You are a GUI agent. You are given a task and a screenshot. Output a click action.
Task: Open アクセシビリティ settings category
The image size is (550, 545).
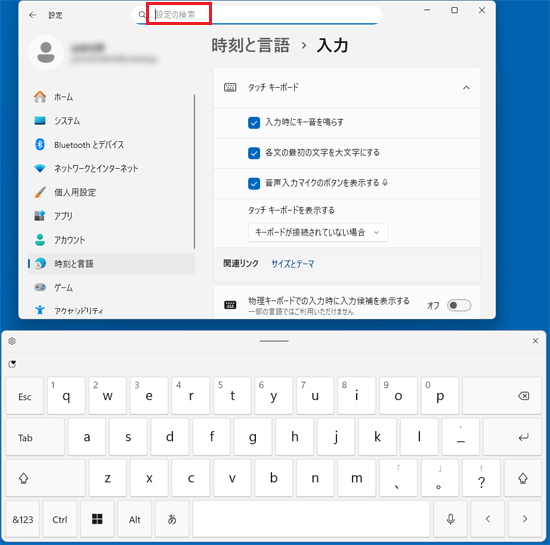(112, 310)
